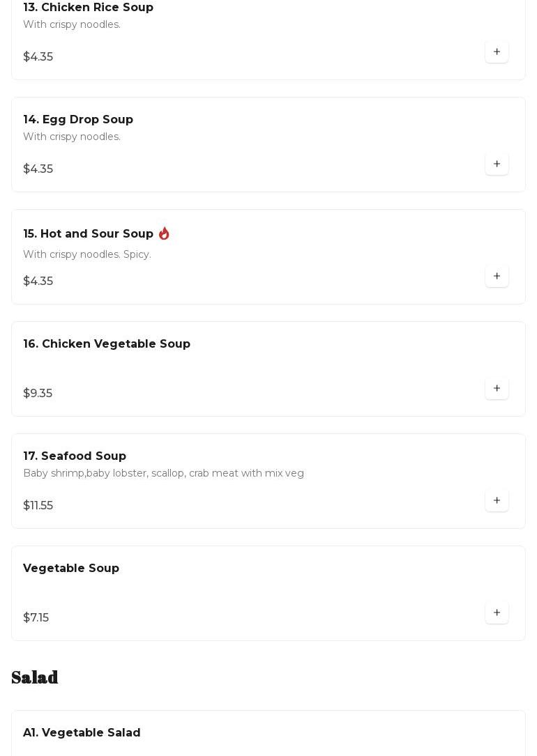Select 17. Seafood Soup title

(75, 456)
